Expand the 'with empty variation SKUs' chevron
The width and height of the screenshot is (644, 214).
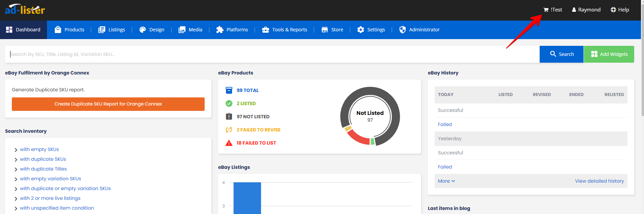16,179
